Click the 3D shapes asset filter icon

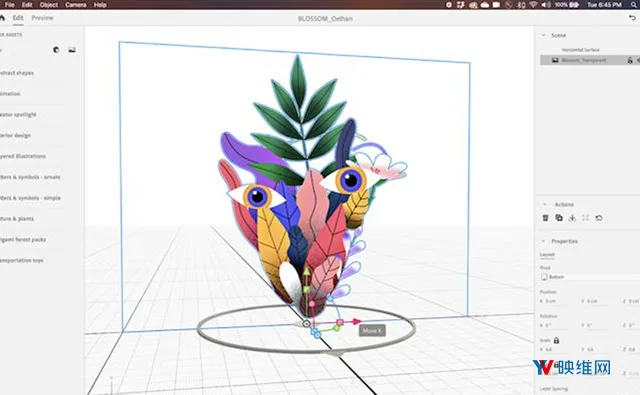(x=56, y=50)
